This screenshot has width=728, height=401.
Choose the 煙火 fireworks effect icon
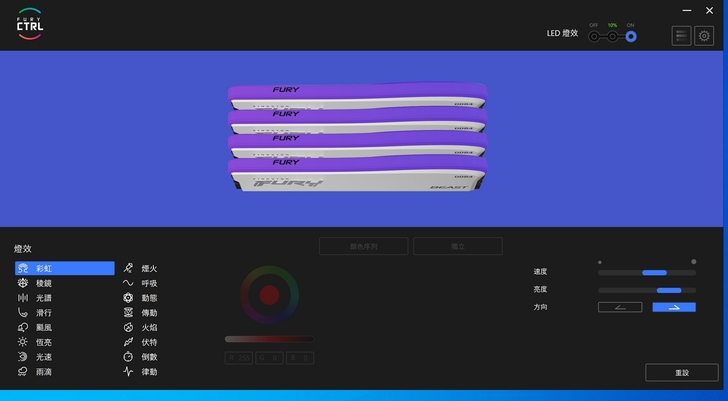128,268
